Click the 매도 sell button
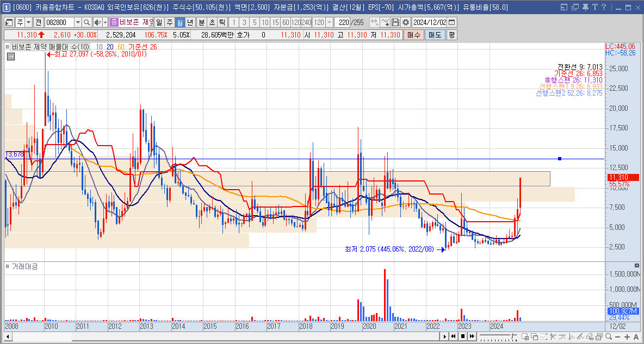 click(435, 35)
